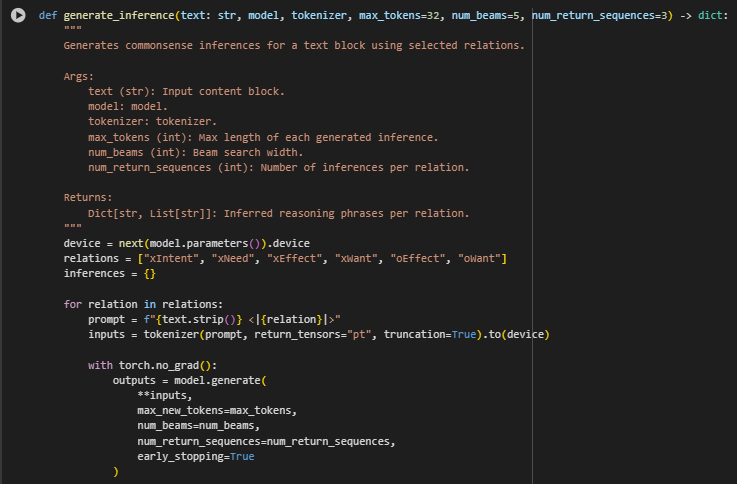The height and width of the screenshot is (484, 737).
Task: Click the docstring line 'Generates commonsense inferences'
Action: point(294,46)
